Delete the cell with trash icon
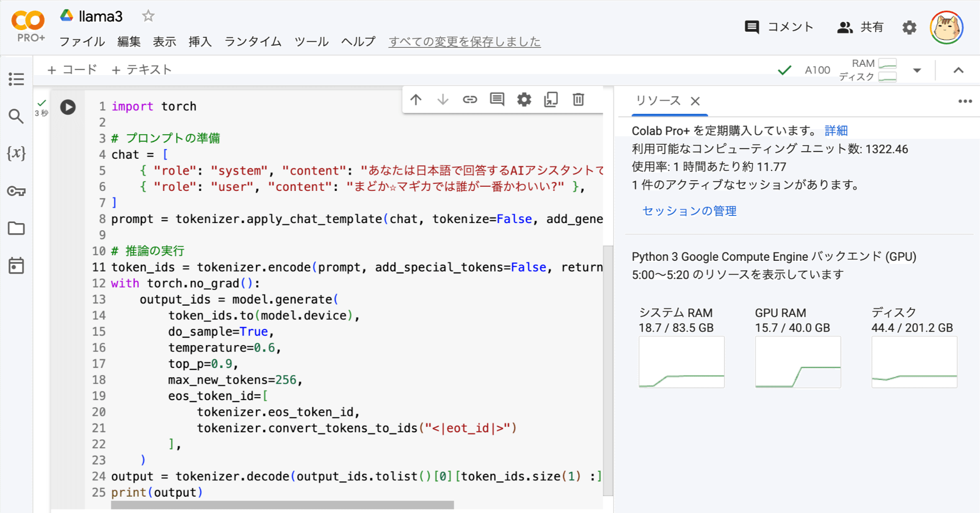 [x=578, y=100]
